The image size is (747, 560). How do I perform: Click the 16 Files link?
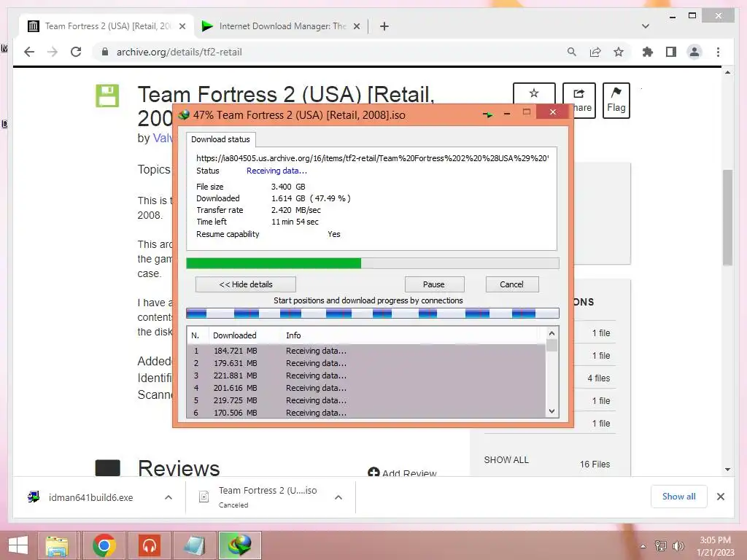[x=595, y=464]
